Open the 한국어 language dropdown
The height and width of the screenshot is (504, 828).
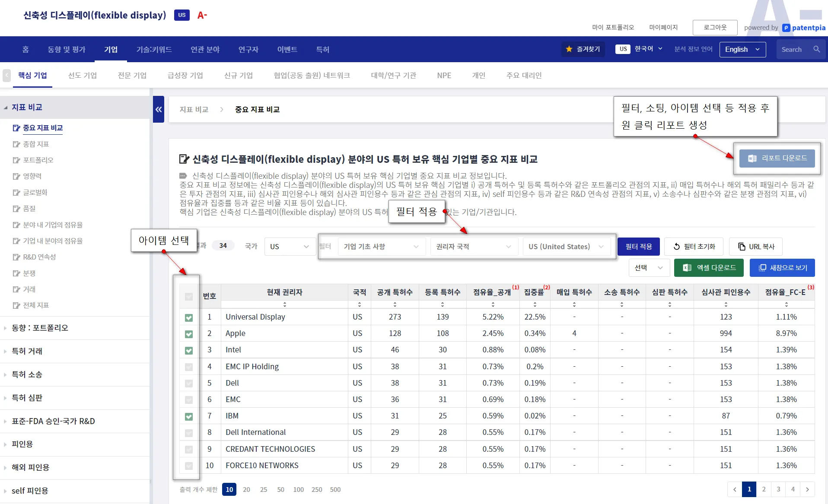tap(648, 49)
